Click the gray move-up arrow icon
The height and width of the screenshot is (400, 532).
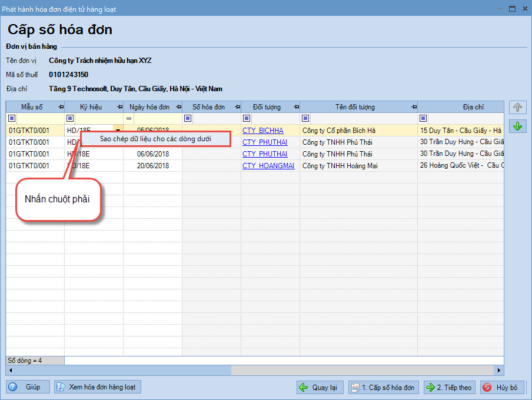[x=517, y=108]
